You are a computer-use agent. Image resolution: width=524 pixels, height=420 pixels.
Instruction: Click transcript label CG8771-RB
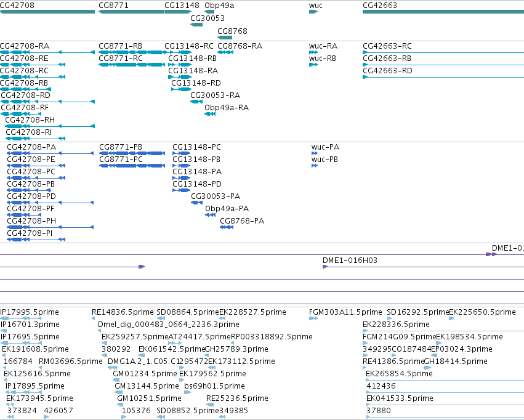120,46
